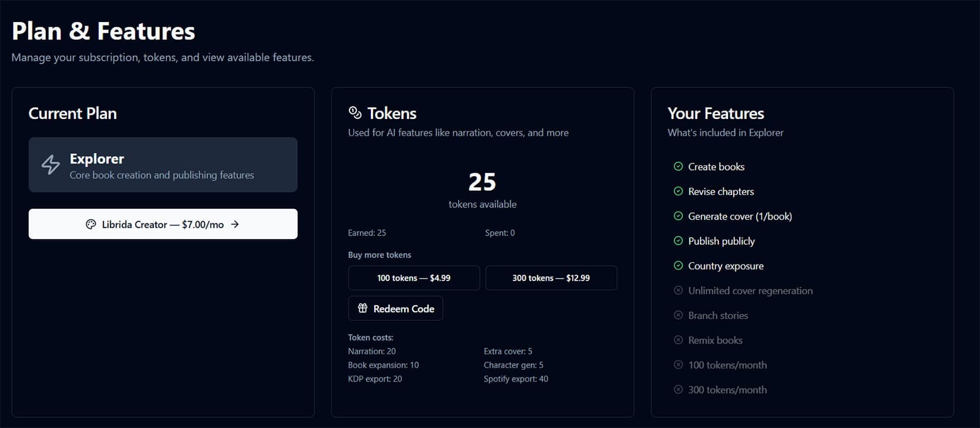The image size is (980, 428).
Task: Click X icon next to 300 tokens/month
Action: point(678,389)
